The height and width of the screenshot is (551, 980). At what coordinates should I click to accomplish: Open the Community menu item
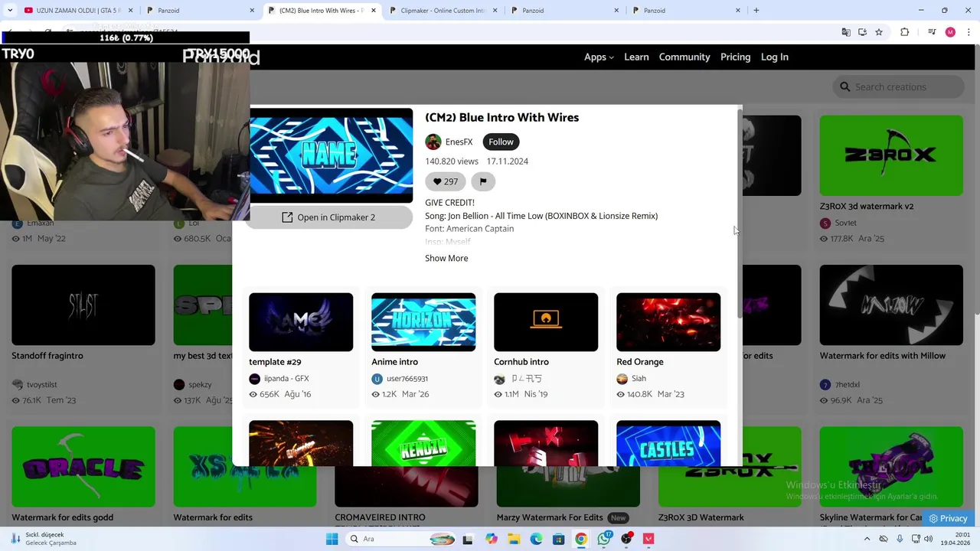click(x=684, y=57)
